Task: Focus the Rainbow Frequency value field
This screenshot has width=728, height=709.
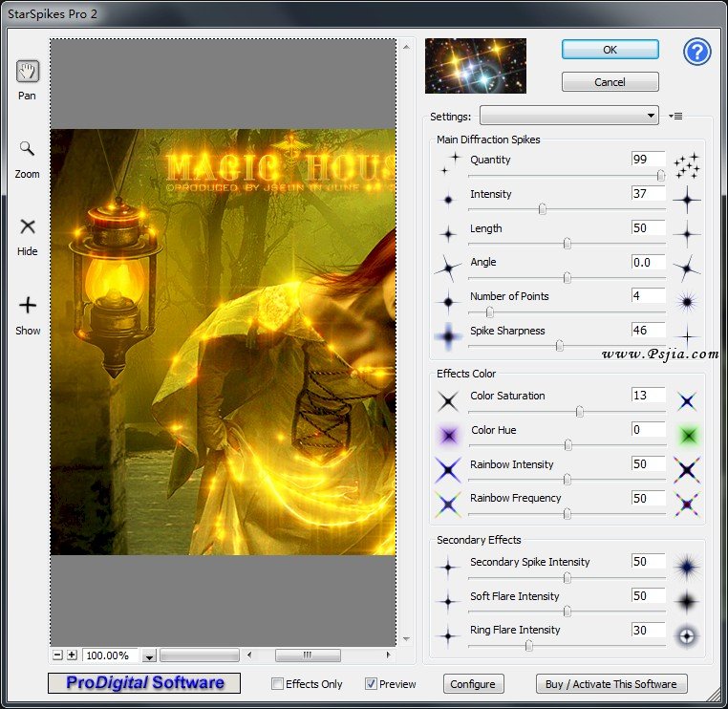Action: point(648,498)
